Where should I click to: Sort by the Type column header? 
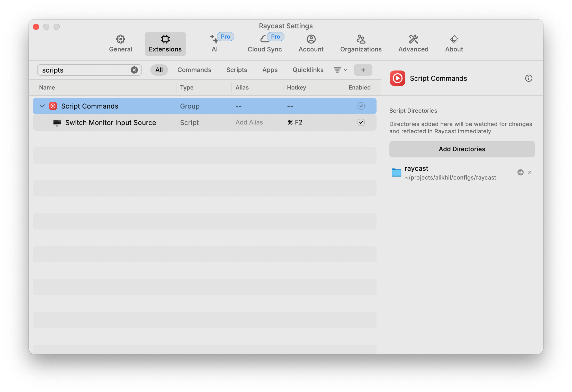coord(187,87)
